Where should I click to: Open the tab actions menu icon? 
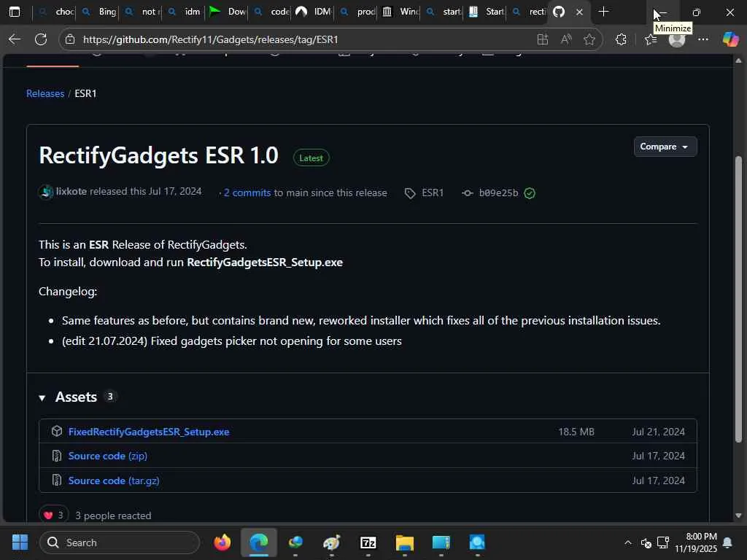[15, 12]
